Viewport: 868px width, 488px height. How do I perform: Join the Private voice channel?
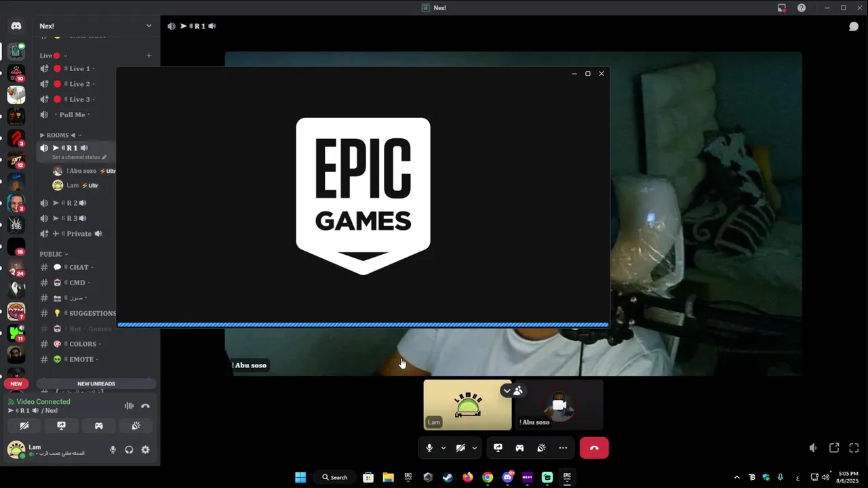(x=79, y=234)
